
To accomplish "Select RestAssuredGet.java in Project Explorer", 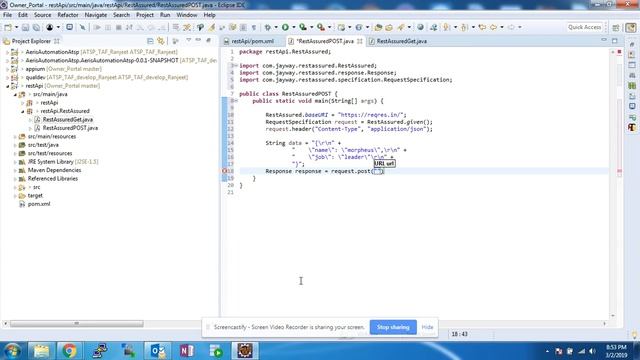I will 68,120.
